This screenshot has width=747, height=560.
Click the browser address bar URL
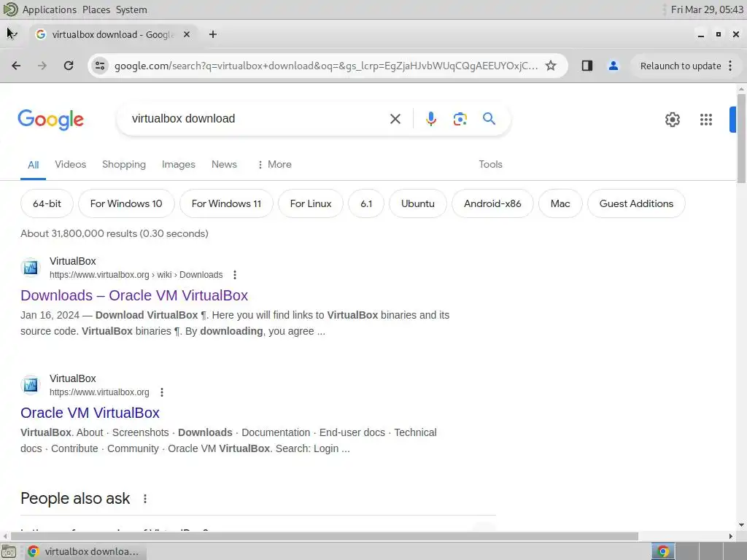326,66
